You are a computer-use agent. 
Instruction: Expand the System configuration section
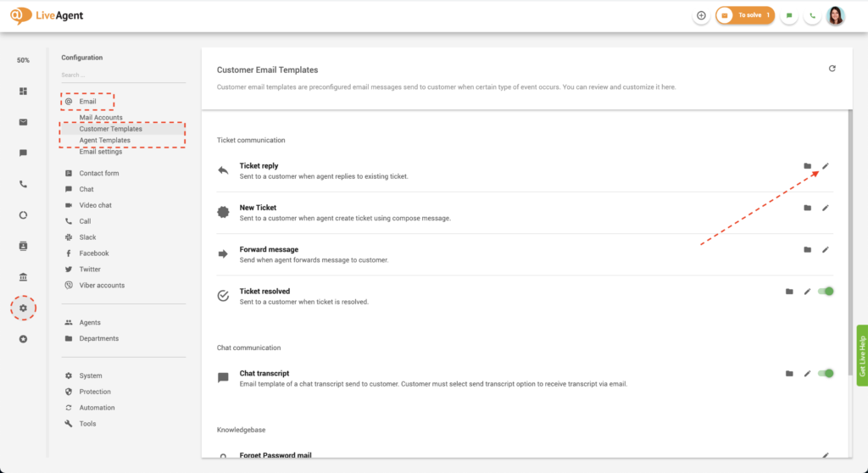[x=90, y=376]
